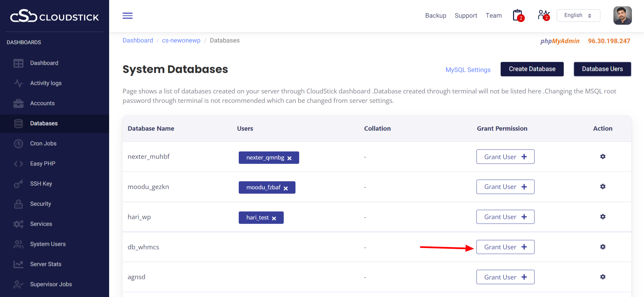
Task: Open the team users notification icon
Action: tap(544, 15)
